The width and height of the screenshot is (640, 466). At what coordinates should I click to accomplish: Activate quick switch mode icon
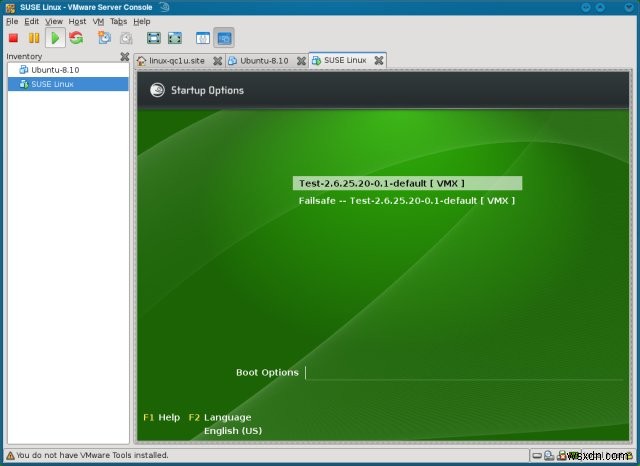coord(175,38)
